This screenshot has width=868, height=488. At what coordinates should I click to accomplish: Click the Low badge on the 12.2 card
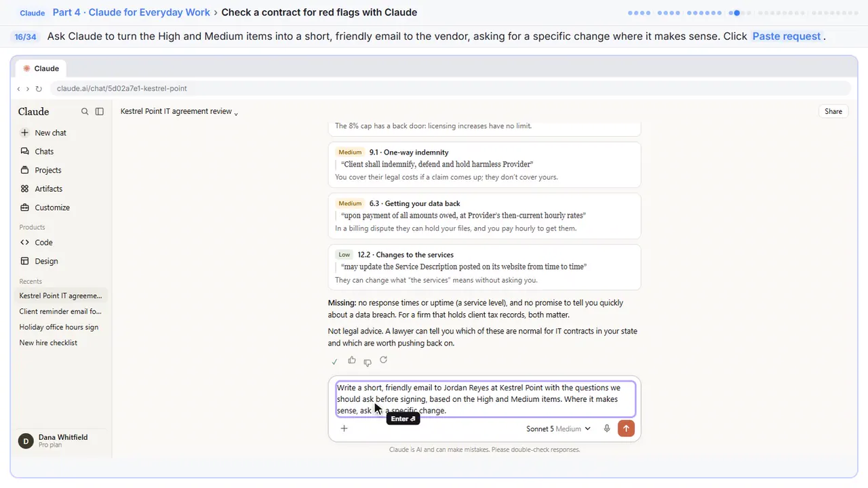[344, 255]
